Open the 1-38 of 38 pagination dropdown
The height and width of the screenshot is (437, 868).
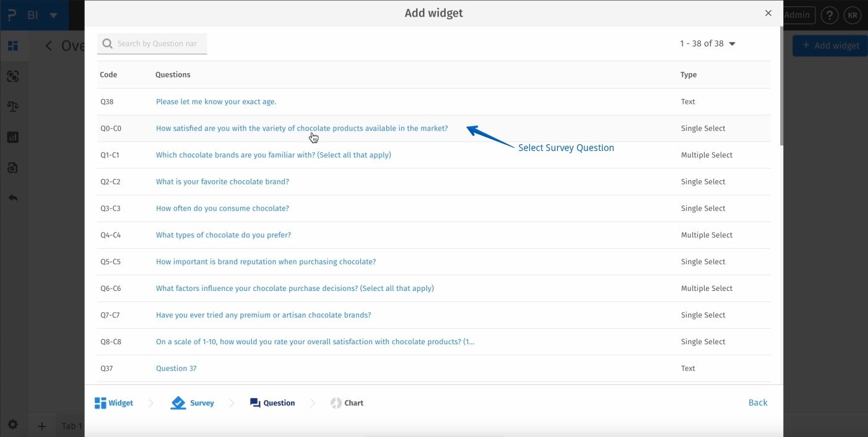[x=708, y=43]
